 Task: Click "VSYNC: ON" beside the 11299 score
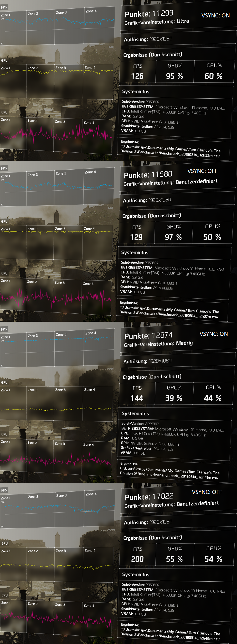[x=215, y=16]
